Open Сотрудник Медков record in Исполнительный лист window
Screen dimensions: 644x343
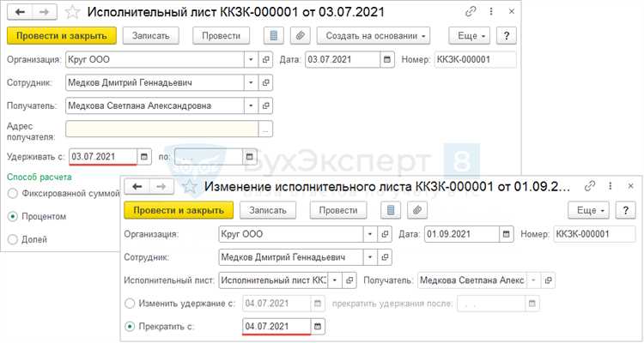tap(265, 82)
